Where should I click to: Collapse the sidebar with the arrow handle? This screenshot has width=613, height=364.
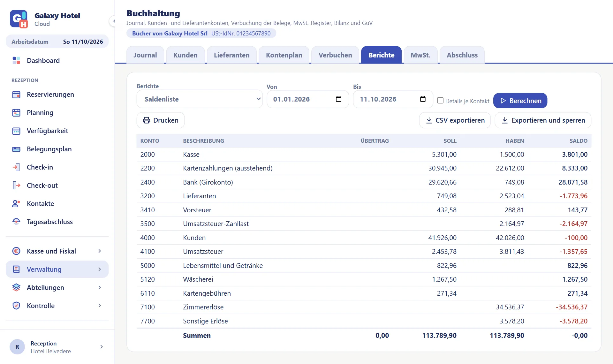[114, 21]
